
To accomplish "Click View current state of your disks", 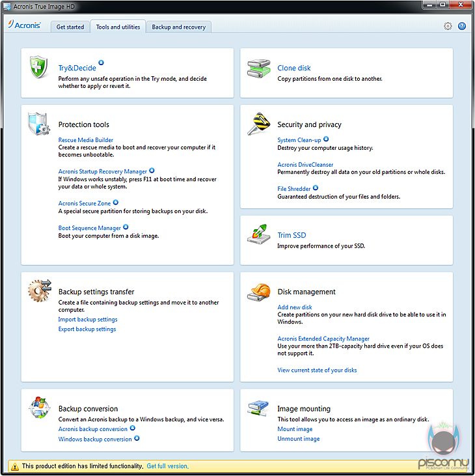I will click(x=317, y=371).
